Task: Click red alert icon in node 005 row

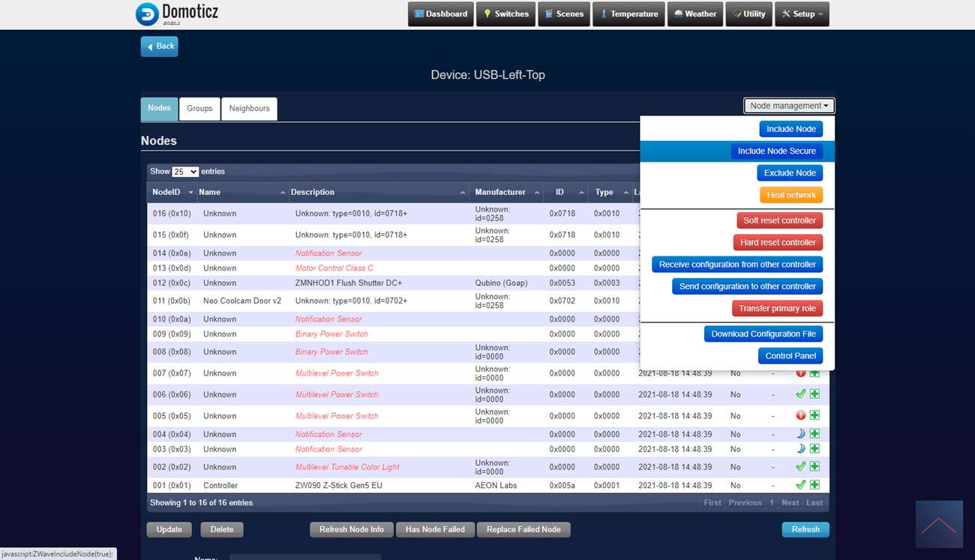Action: 800,415
